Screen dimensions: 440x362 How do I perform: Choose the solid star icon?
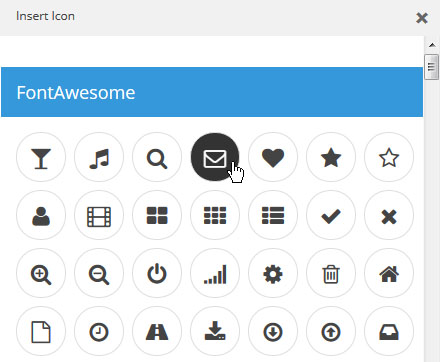pos(331,157)
